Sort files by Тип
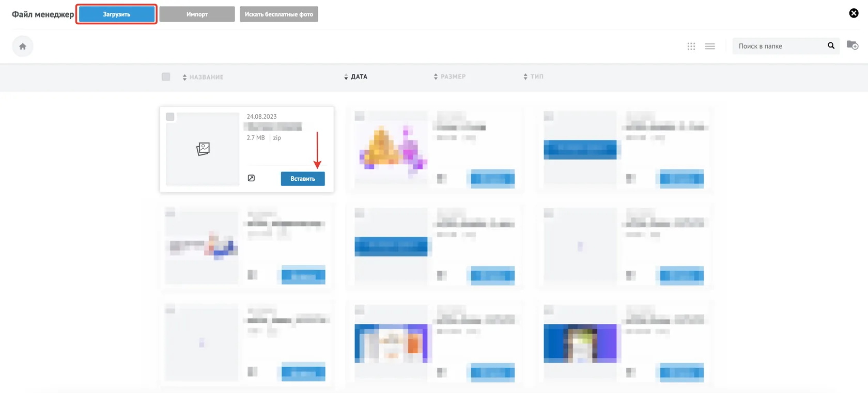Screen dimensions: 868x393 (533, 76)
